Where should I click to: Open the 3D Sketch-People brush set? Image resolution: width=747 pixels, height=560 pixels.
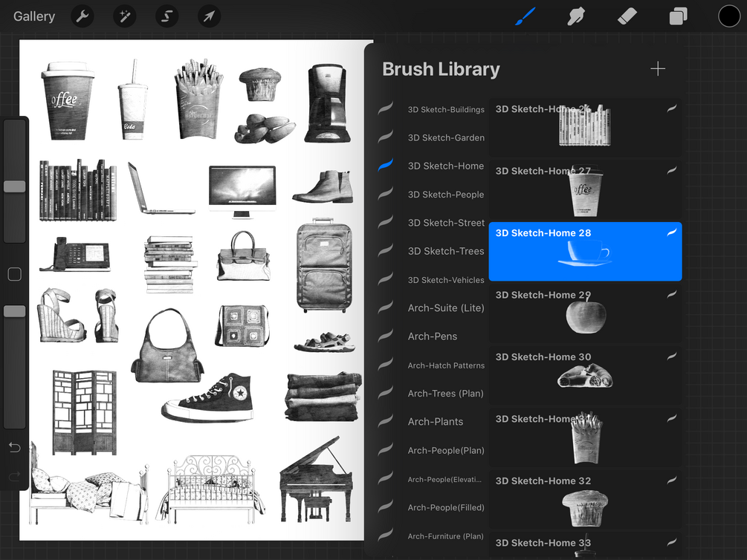tap(445, 195)
